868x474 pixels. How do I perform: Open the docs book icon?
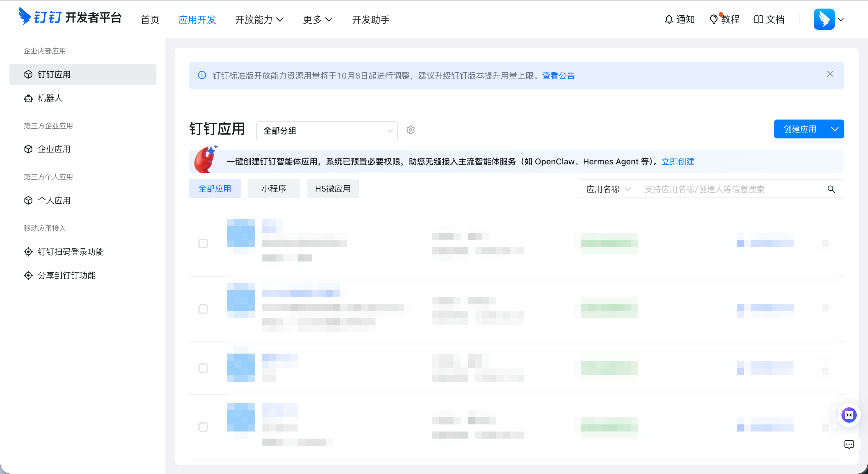[758, 19]
